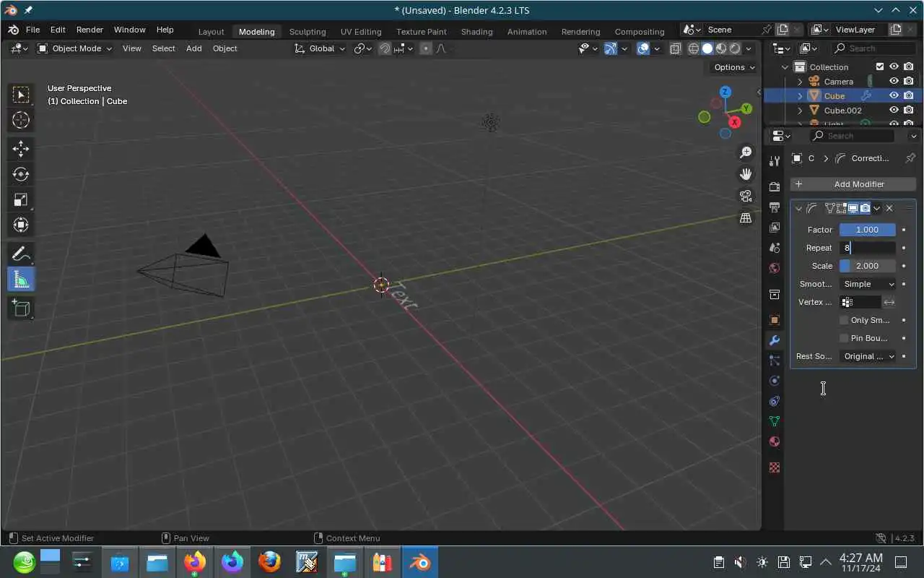Click the pan view hand icon

point(746,174)
